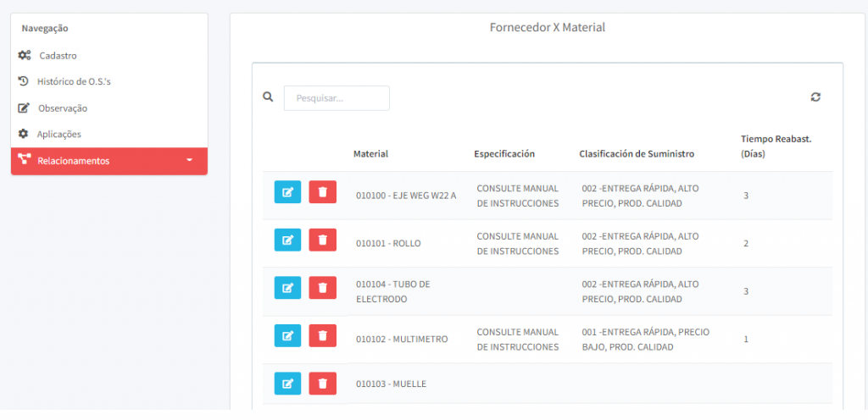The height and width of the screenshot is (420, 868).
Task: Edit the 010102 - MULTIMETRO row
Action: [287, 335]
